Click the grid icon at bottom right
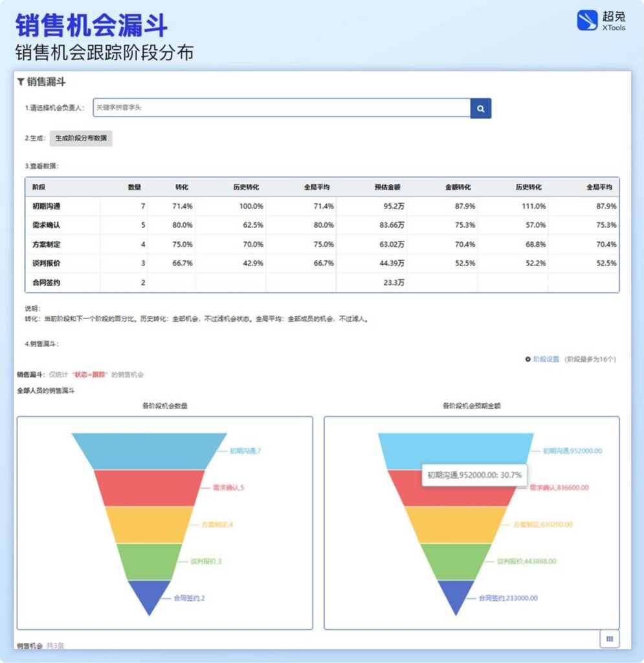The width and height of the screenshot is (644, 663). pyautogui.click(x=609, y=638)
